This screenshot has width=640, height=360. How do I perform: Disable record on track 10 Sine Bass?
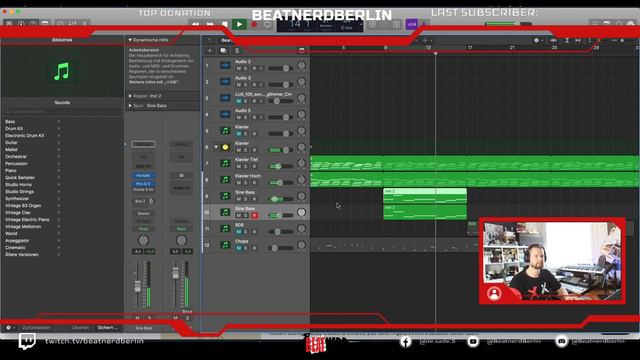pos(254,216)
